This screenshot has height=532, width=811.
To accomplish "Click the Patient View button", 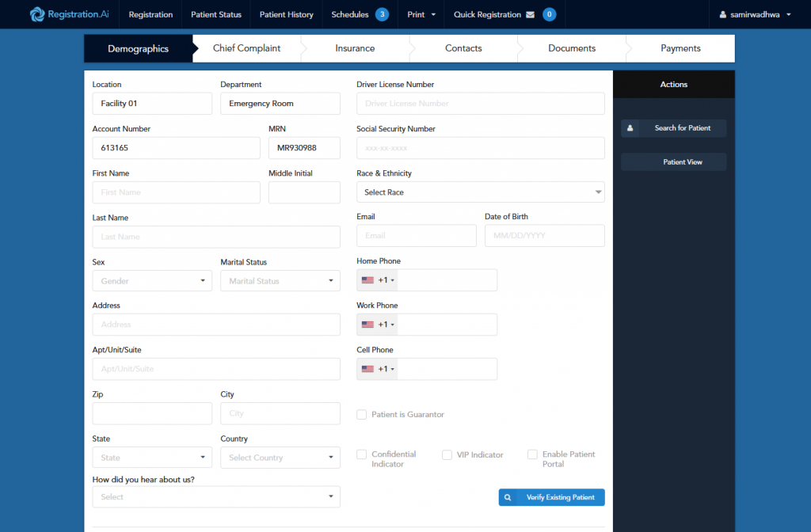I will [x=674, y=162].
